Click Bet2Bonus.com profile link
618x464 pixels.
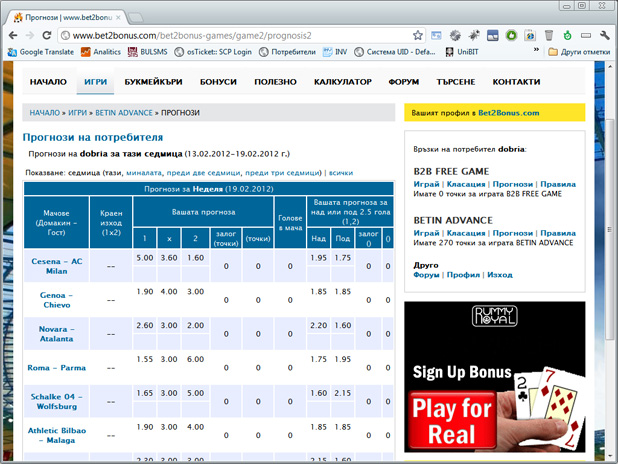click(x=508, y=113)
